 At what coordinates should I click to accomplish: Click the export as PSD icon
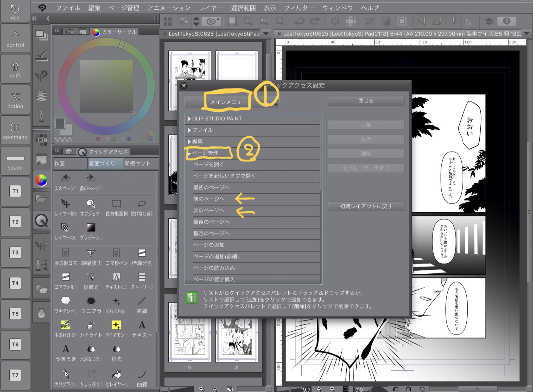pyautogui.click(x=280, y=21)
